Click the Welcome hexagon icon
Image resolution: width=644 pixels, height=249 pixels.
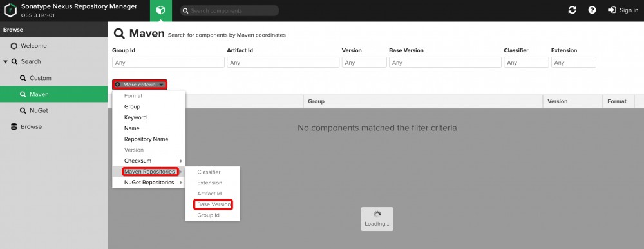pyautogui.click(x=14, y=46)
